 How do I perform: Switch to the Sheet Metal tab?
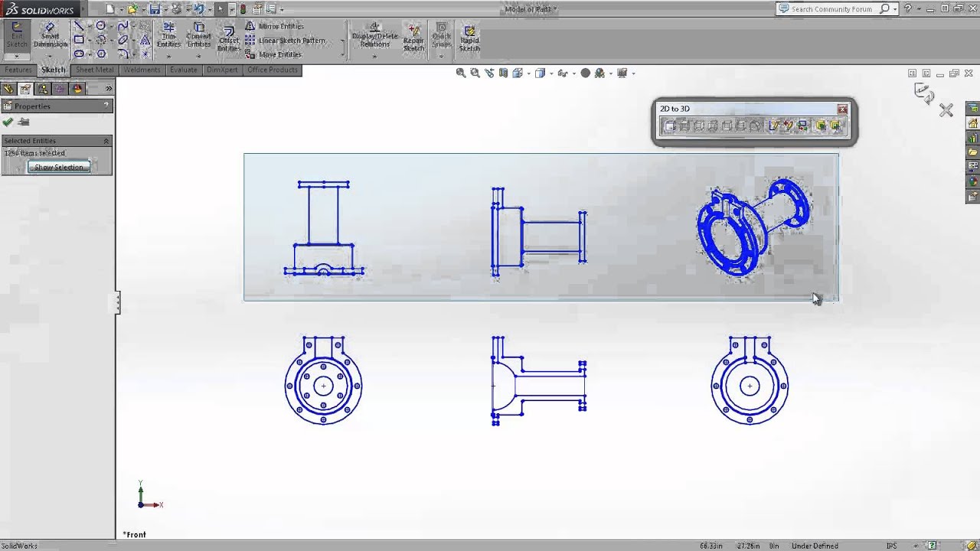(94, 70)
